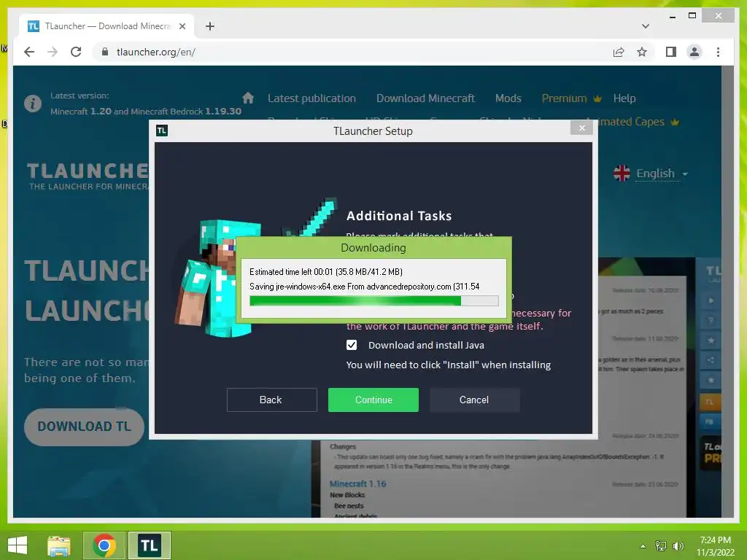Open the Premium menu item
The height and width of the screenshot is (560, 747).
[x=571, y=98]
